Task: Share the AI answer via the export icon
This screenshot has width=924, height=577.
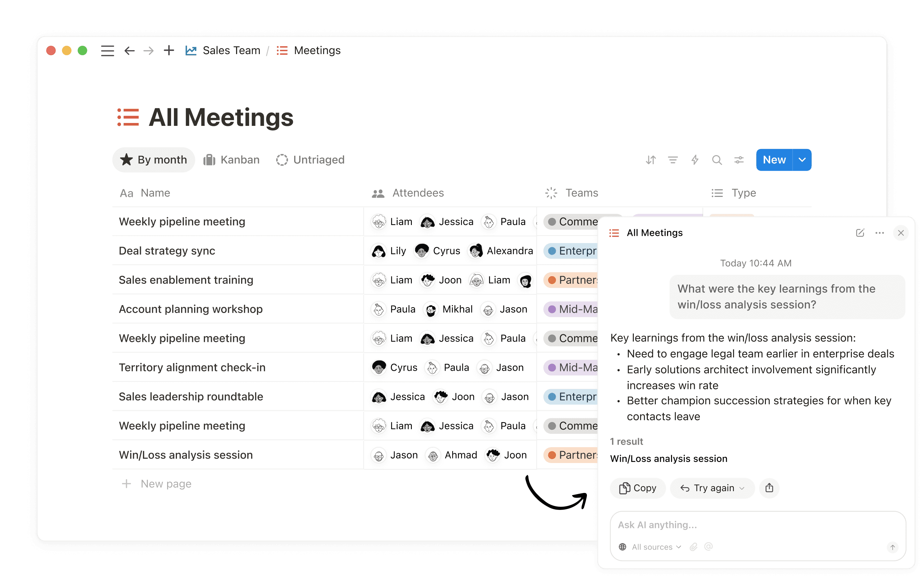Action: tap(770, 488)
